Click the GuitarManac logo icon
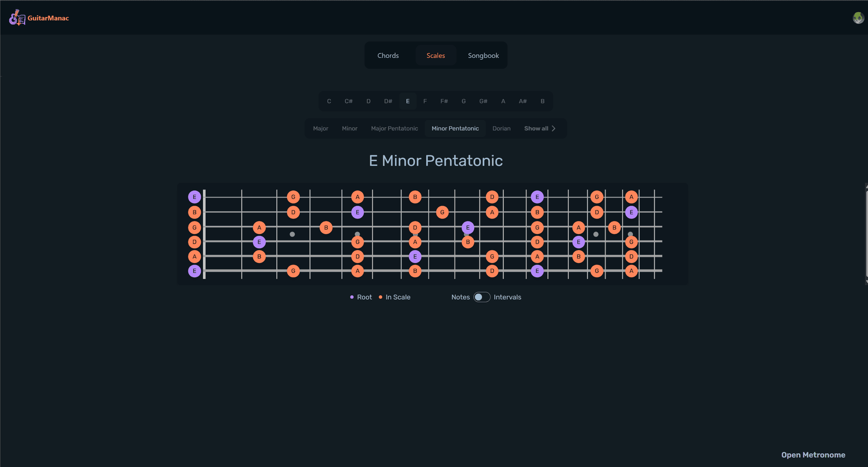 pos(16,18)
